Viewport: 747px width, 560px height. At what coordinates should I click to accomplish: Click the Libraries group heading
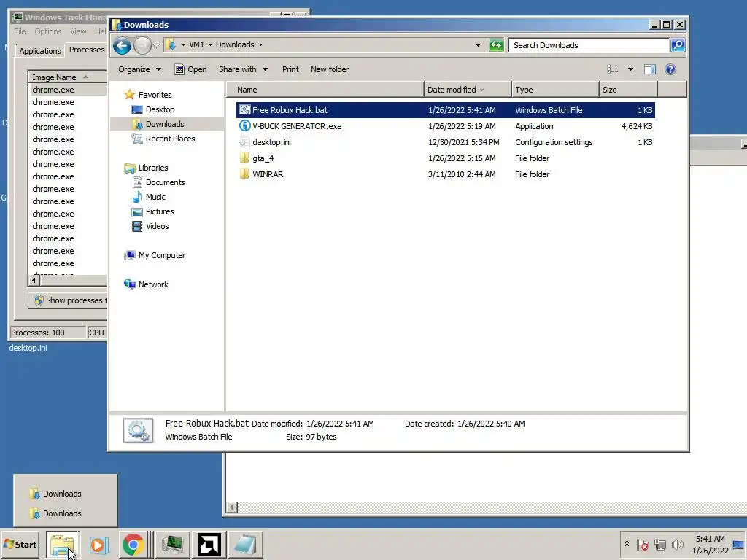pos(153,168)
